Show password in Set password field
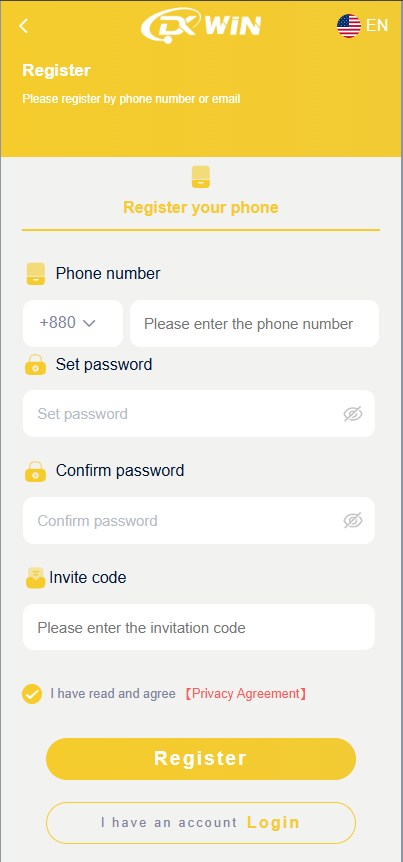 pyautogui.click(x=353, y=414)
